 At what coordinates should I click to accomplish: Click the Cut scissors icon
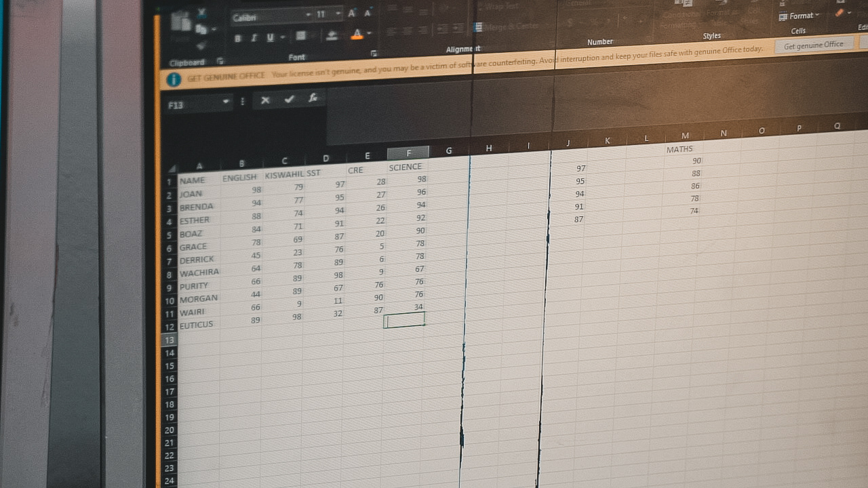(202, 13)
